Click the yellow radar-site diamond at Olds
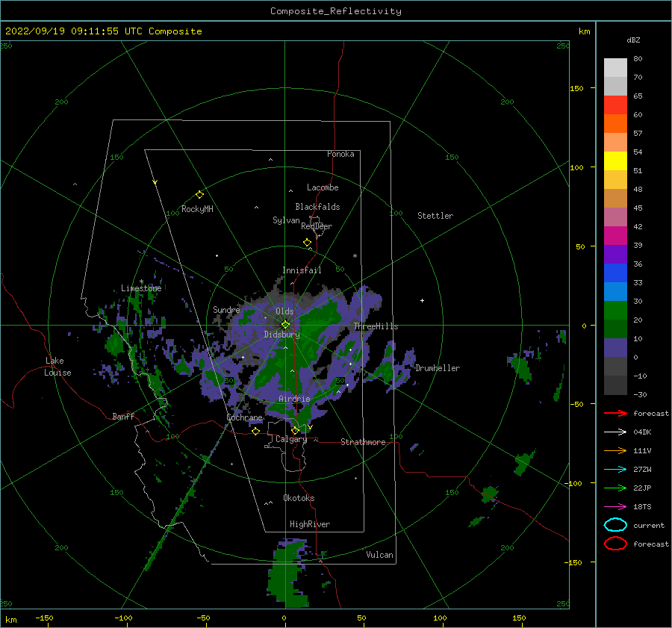 [x=285, y=325]
